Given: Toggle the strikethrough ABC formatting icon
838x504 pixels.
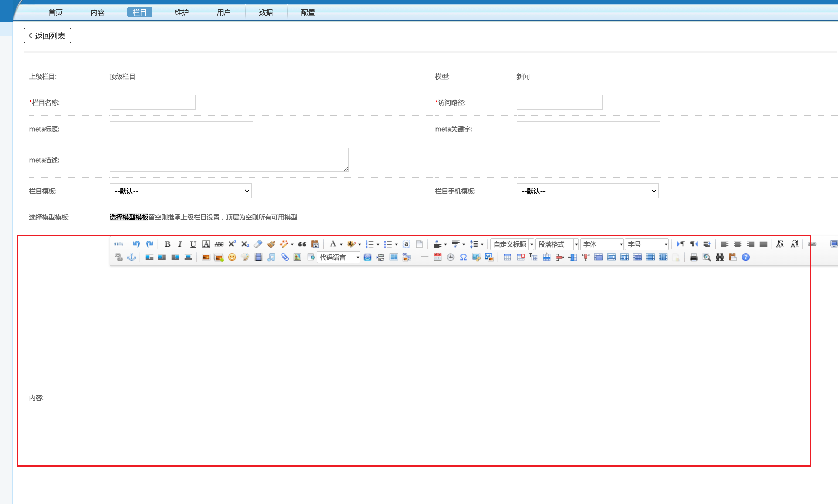Looking at the screenshot, I should pyautogui.click(x=219, y=244).
